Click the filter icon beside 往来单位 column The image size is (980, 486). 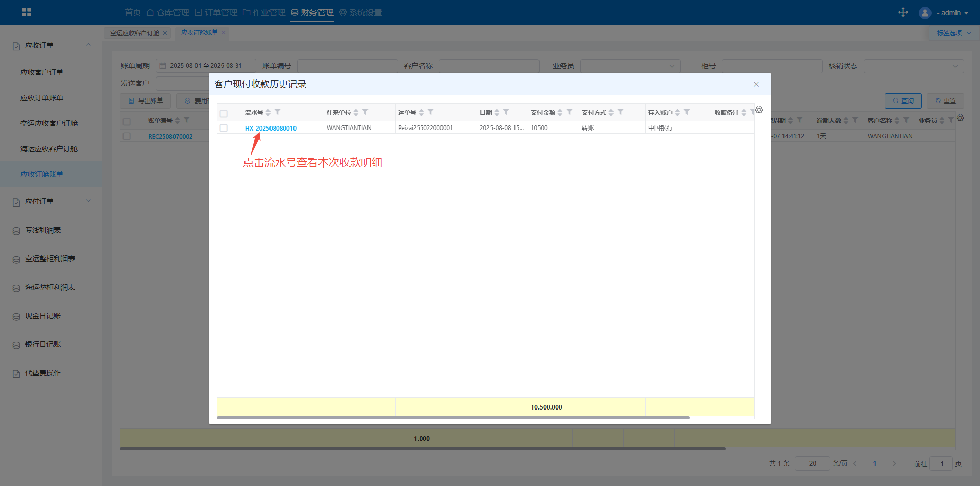pos(365,112)
